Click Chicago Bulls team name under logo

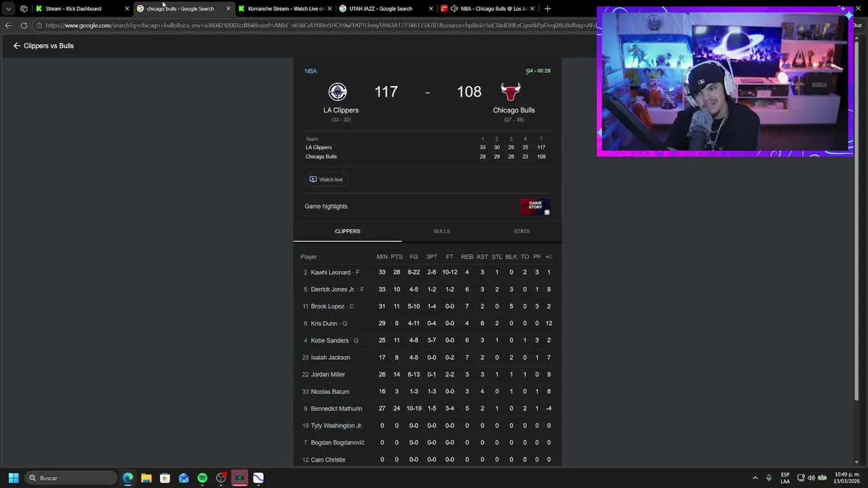pos(514,110)
